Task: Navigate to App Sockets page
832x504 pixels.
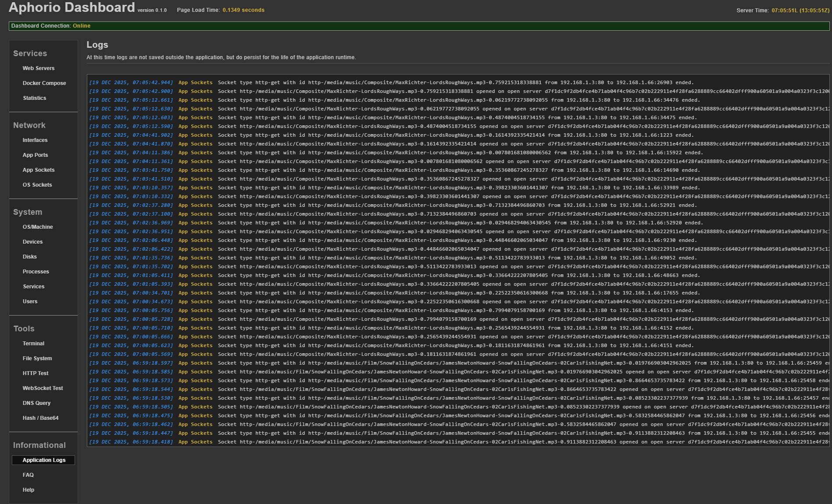Action: pos(39,170)
